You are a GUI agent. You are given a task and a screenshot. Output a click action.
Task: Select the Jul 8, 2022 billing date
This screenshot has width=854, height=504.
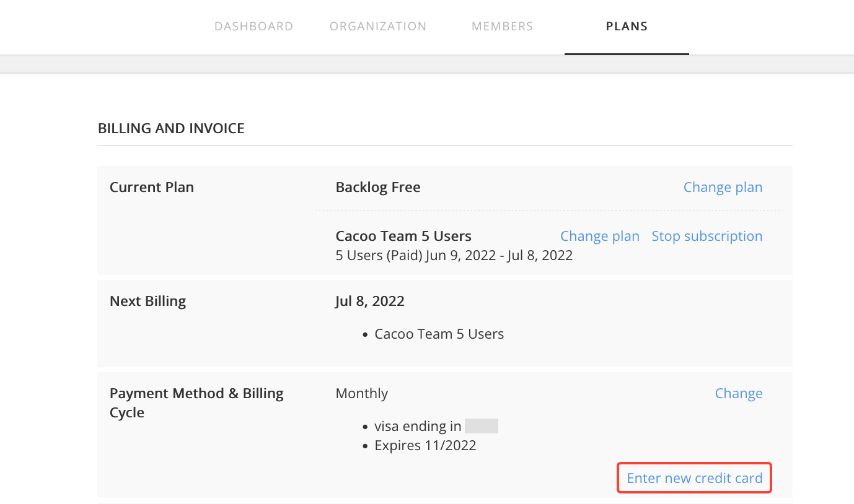point(370,301)
